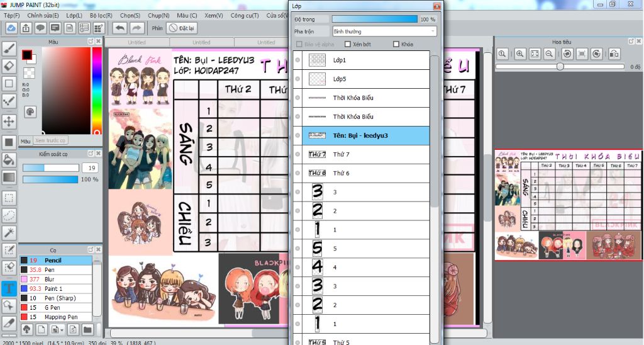This screenshot has width=644, height=345.
Task: Flip canvas horizontally in navigator
Action: (x=614, y=54)
